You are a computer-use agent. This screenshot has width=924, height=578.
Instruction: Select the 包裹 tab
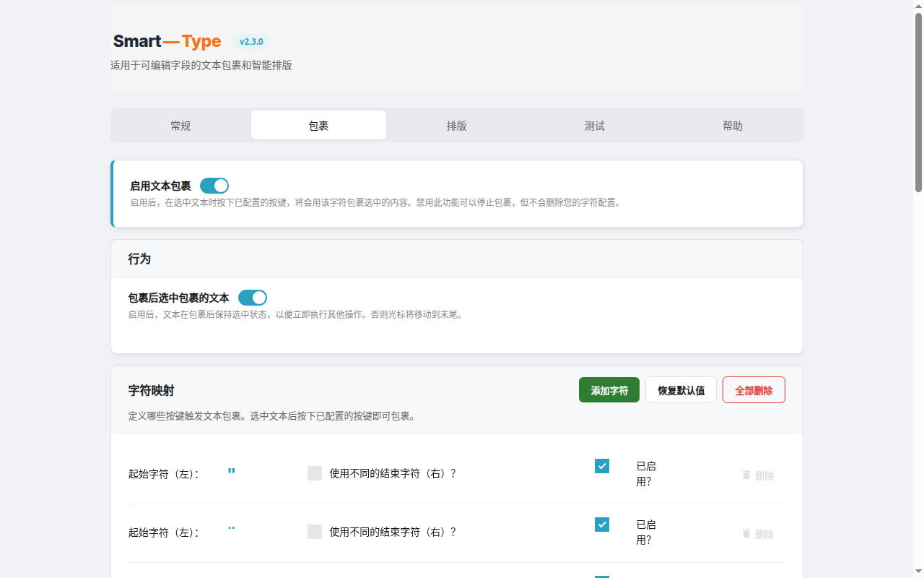318,125
